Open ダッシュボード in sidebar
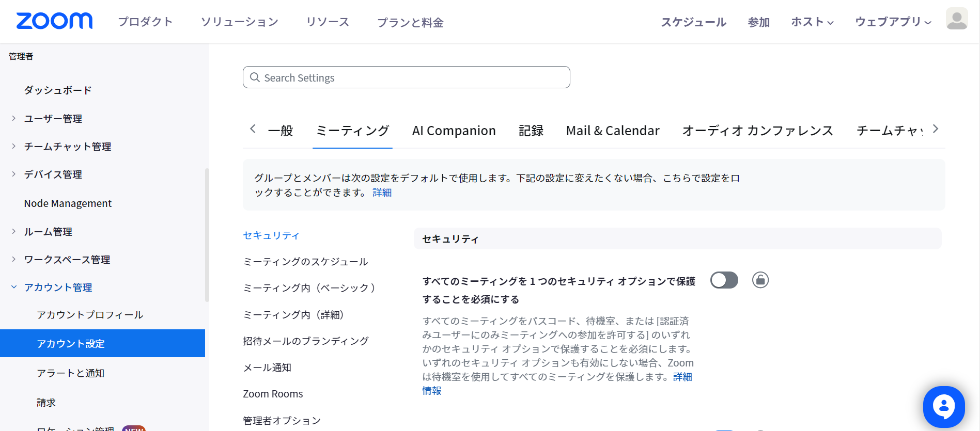The height and width of the screenshot is (431, 980). [x=58, y=90]
